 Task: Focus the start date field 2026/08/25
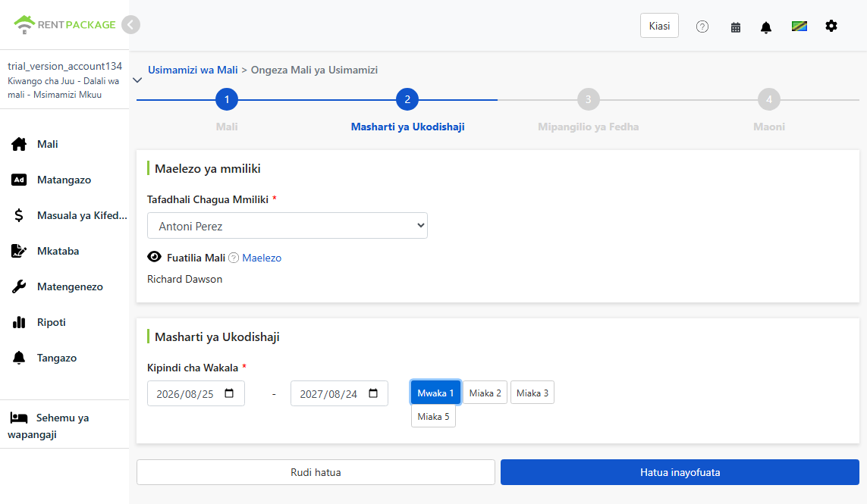196,393
